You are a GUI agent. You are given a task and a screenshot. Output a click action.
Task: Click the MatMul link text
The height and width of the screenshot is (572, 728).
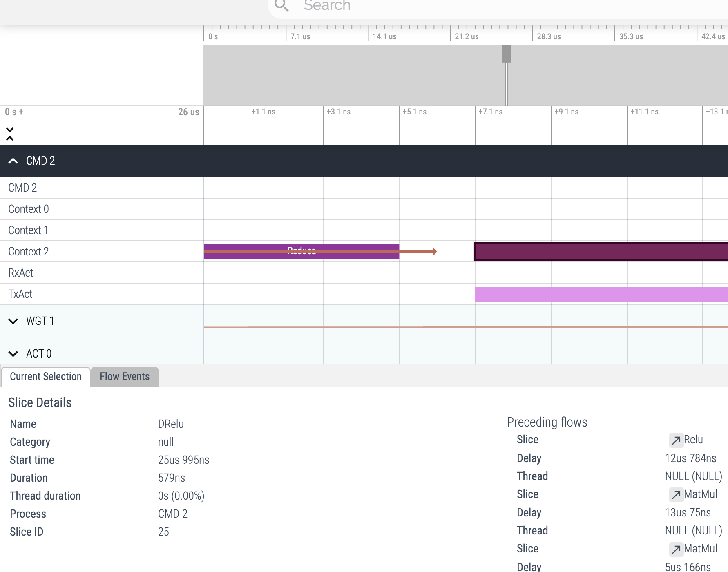[x=700, y=494]
